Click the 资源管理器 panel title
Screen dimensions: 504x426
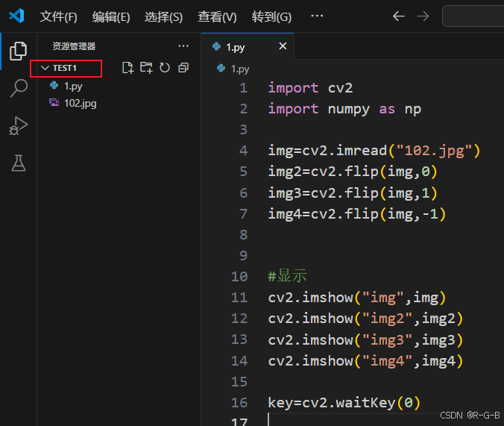[74, 46]
